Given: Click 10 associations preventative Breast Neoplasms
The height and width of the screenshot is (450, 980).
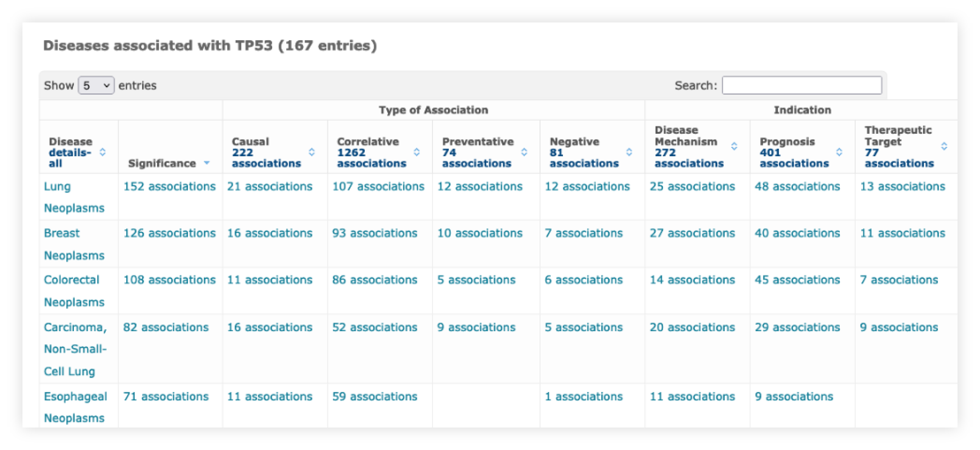Looking at the screenshot, I should [480, 233].
